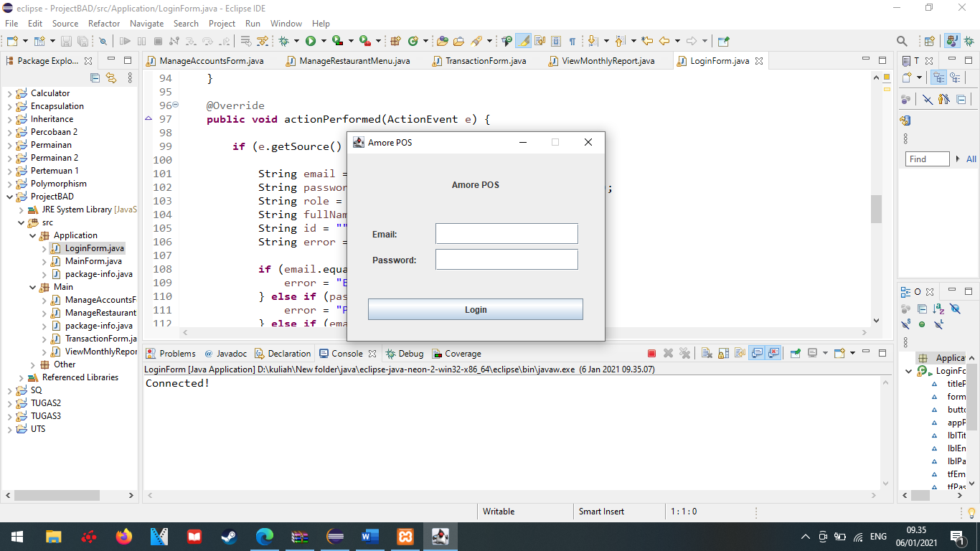Toggle Show Whitespace Characters pilcrow icon
This screenshot has width=980, height=551.
572,41
